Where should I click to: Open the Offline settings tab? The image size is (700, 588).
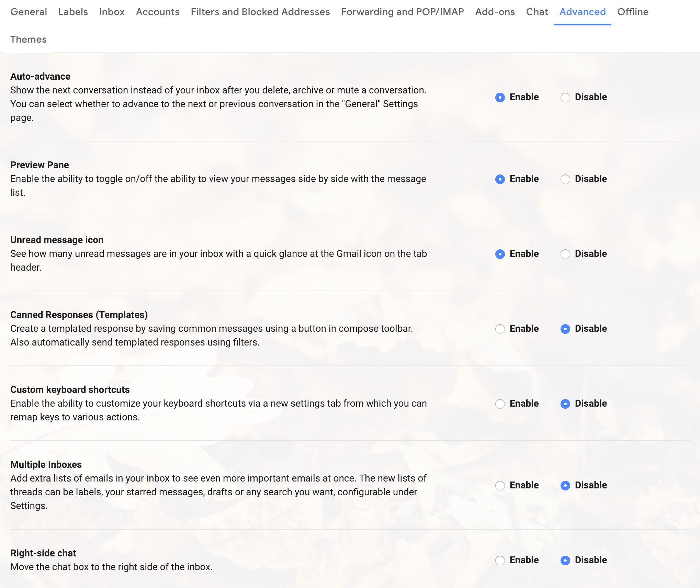[x=633, y=12]
